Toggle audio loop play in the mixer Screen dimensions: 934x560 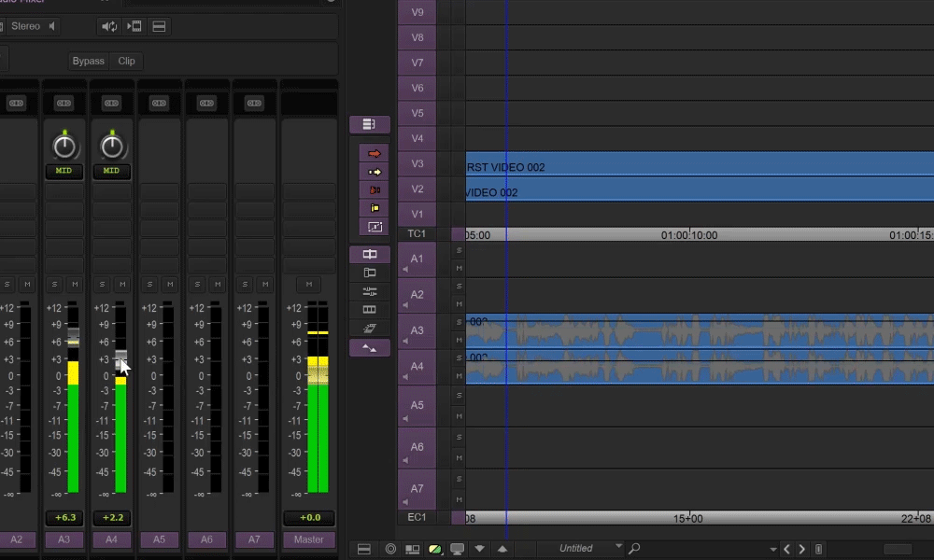tap(109, 26)
